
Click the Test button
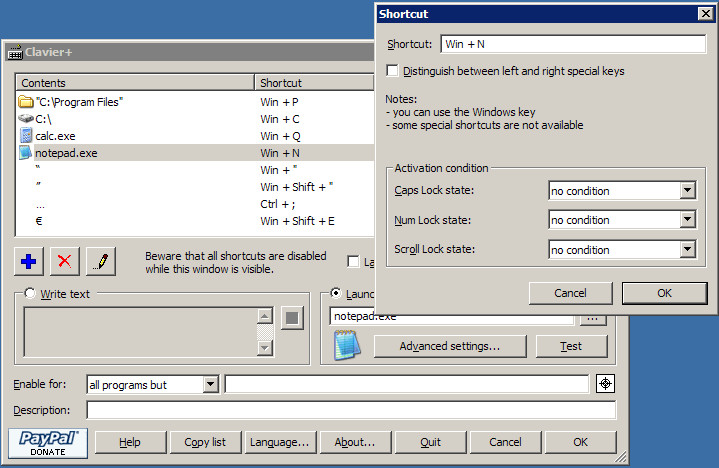click(571, 346)
